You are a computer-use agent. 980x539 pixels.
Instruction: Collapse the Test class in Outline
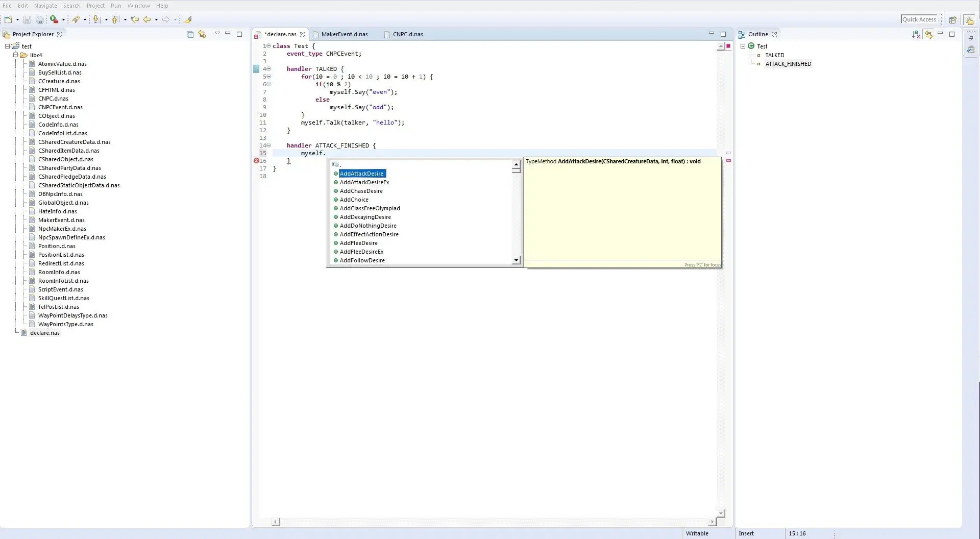click(x=743, y=46)
